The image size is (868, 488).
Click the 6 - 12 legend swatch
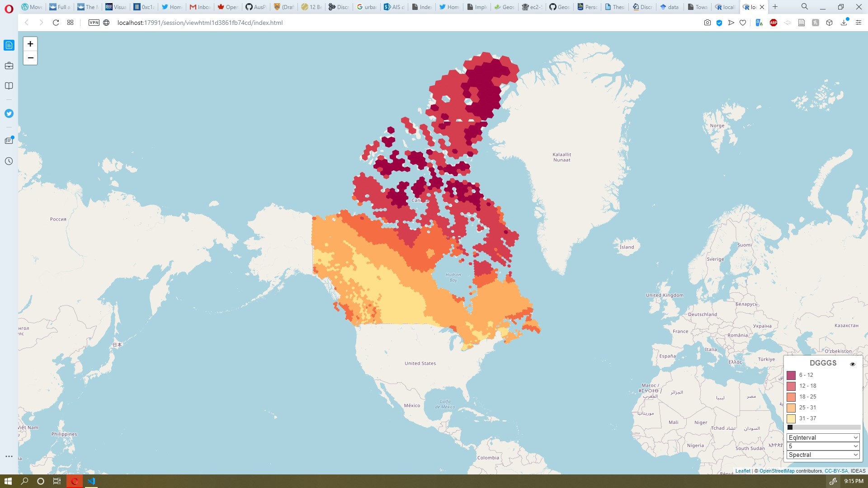[791, 375]
